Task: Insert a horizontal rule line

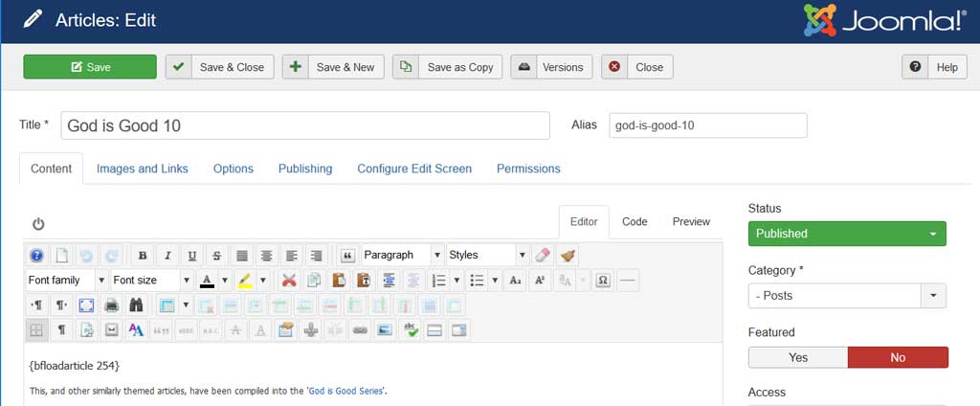Action: 628,281
